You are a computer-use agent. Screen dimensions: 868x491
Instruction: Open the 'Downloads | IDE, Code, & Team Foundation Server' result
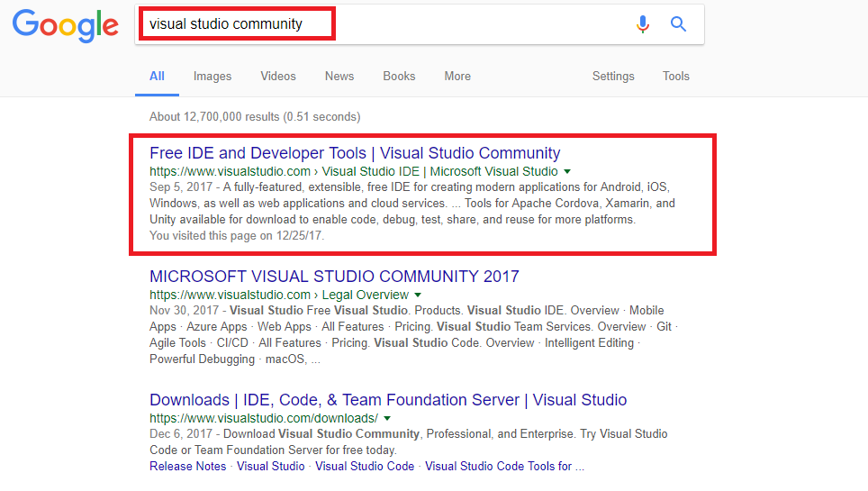[388, 400]
